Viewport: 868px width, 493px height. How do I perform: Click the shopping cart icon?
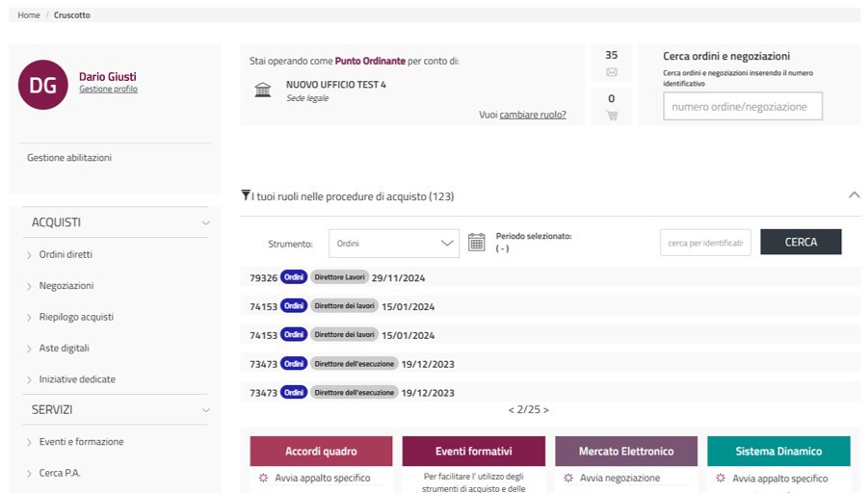click(611, 116)
